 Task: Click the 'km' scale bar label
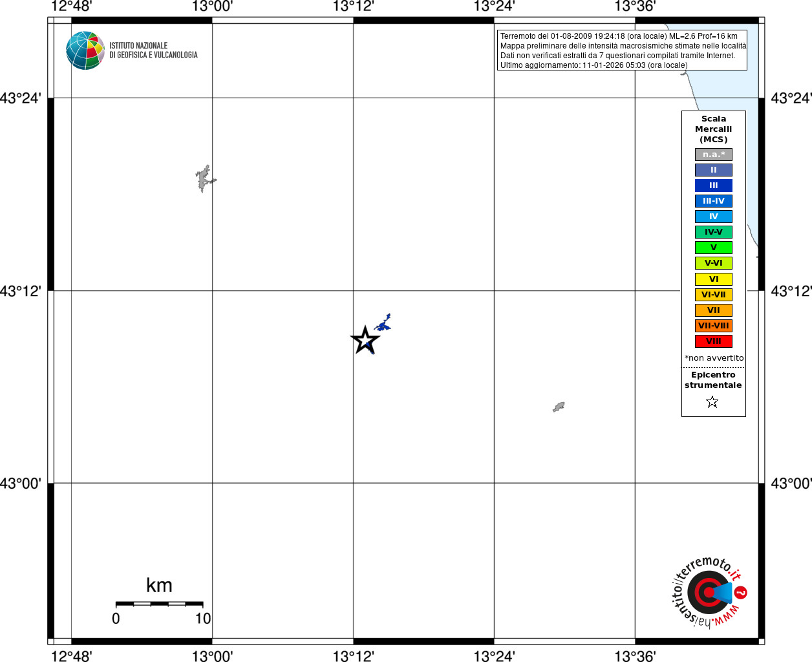pos(159,586)
